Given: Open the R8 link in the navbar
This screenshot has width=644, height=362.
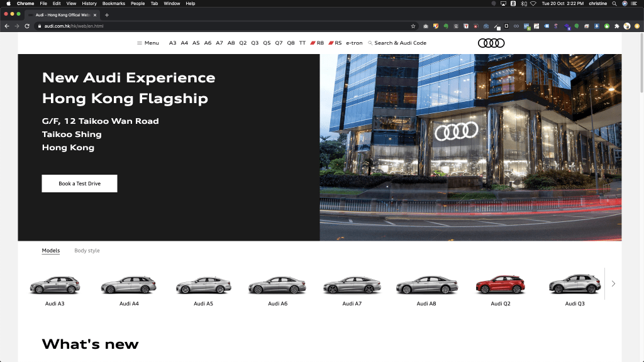Looking at the screenshot, I should click(317, 43).
